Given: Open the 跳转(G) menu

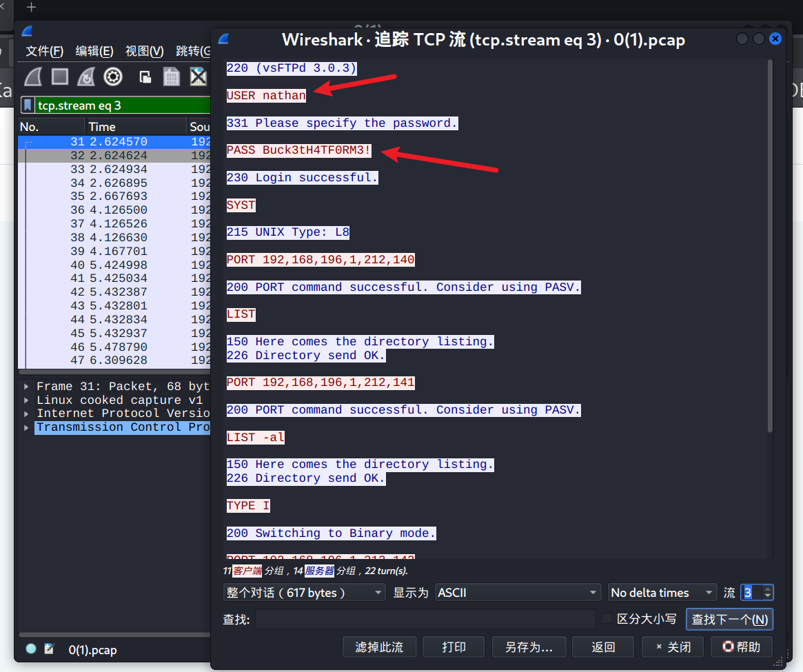Looking at the screenshot, I should (193, 51).
